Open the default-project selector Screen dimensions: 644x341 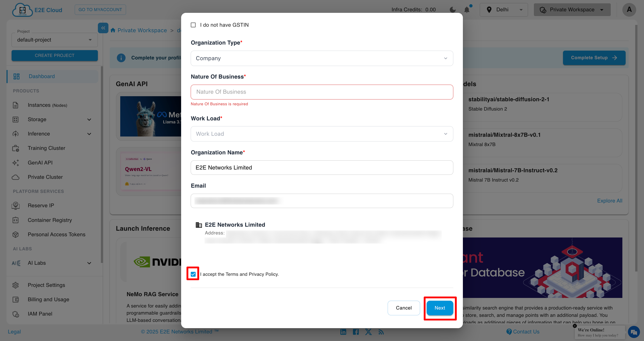pyautogui.click(x=55, y=40)
